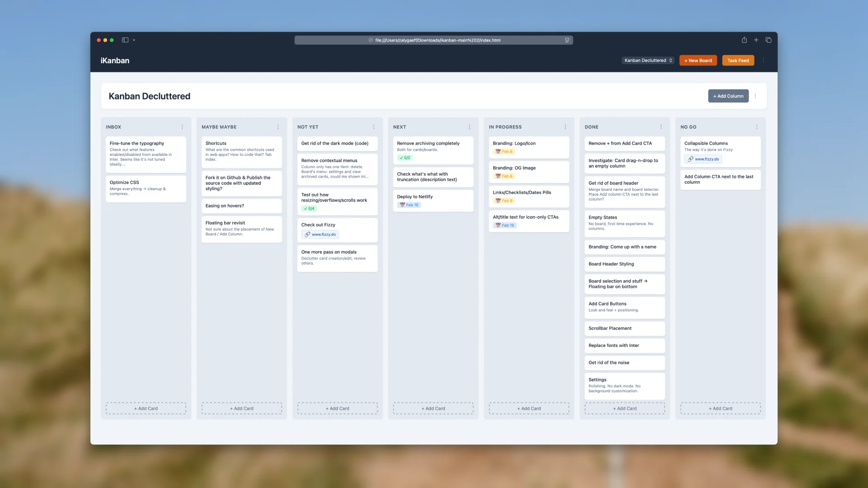Click the iKanban logo text
The width and height of the screenshot is (868, 488).
115,61
